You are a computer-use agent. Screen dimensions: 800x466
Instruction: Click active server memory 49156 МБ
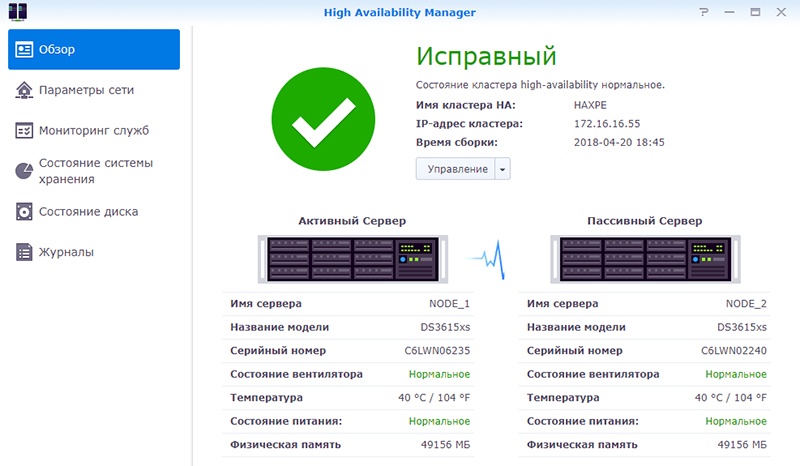[445, 445]
